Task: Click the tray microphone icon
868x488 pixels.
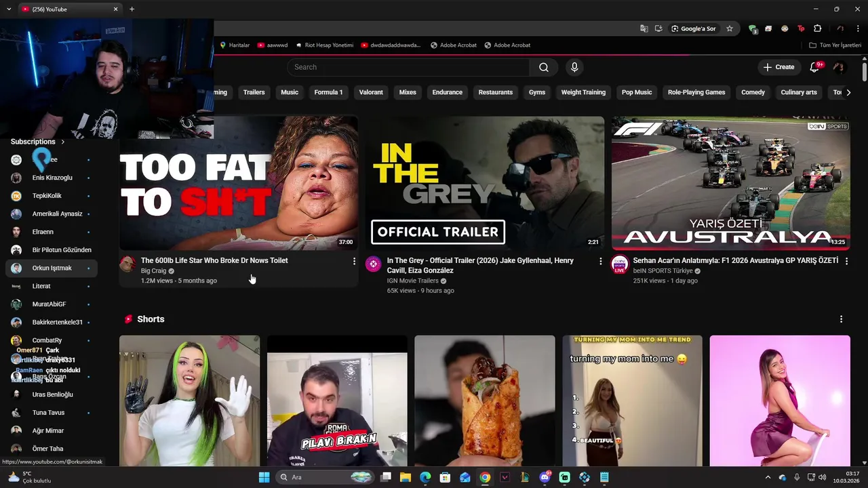Action: click(797, 477)
